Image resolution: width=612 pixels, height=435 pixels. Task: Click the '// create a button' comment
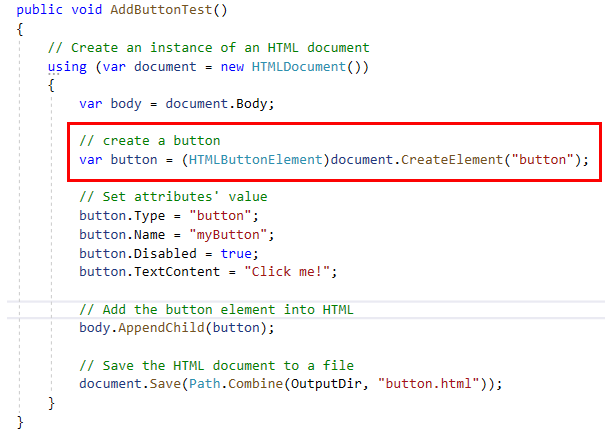click(149, 141)
